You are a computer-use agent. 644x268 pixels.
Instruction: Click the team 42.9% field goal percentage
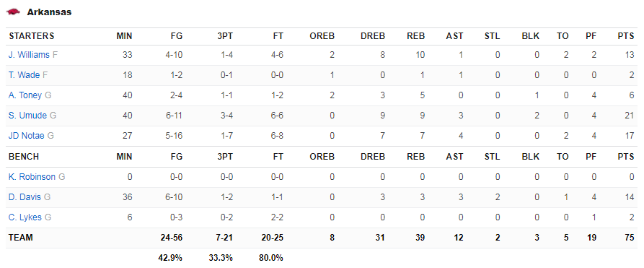pos(170,258)
